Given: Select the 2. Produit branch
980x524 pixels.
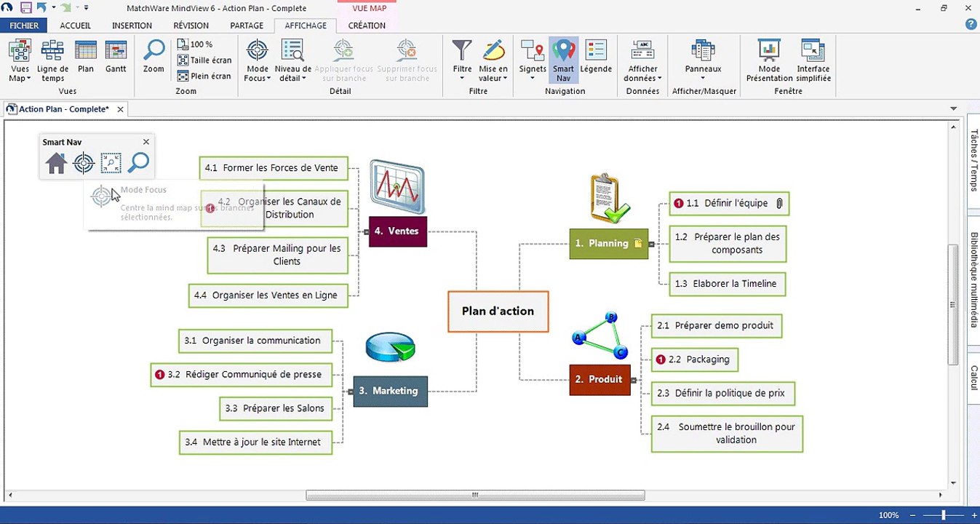Looking at the screenshot, I should [x=599, y=380].
